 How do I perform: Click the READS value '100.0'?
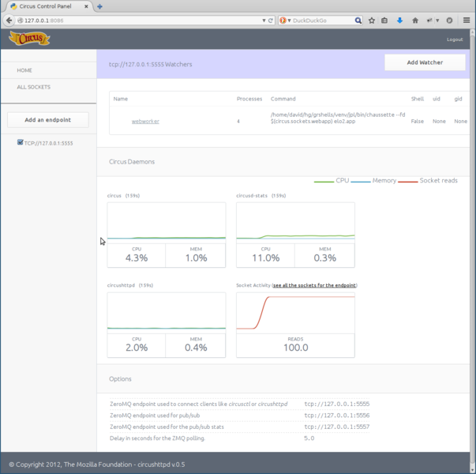296,348
